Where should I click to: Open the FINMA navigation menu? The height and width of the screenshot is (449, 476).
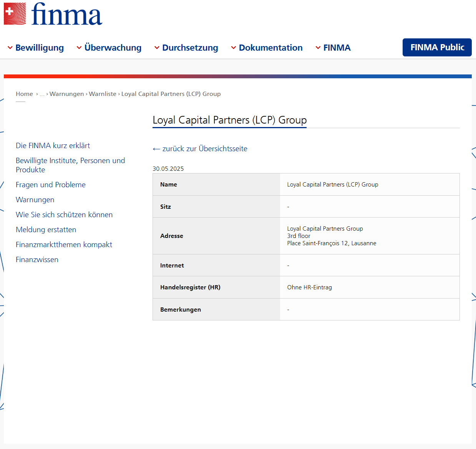(x=337, y=48)
